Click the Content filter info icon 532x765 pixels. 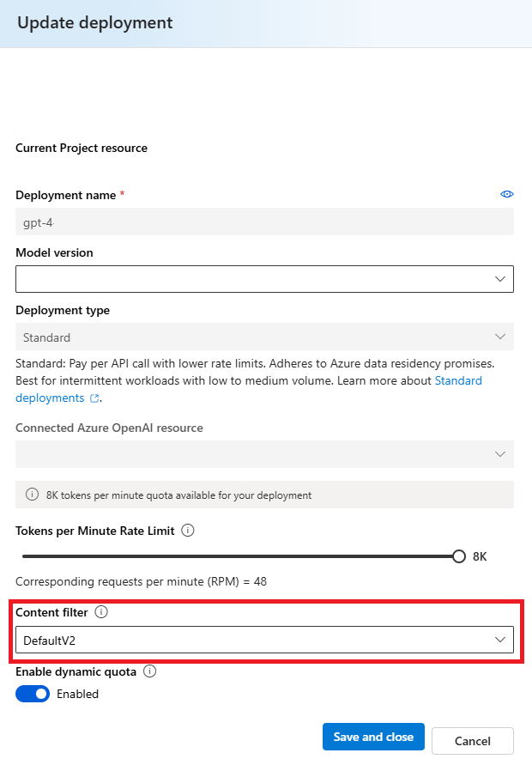[101, 612]
